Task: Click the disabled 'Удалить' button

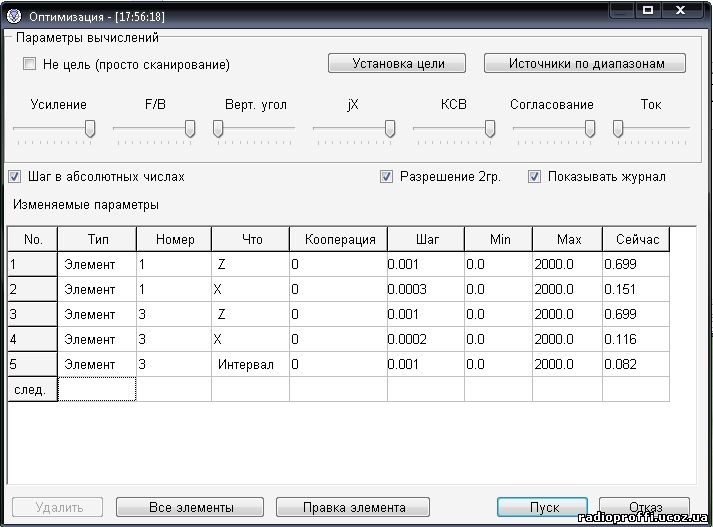Action: [58, 507]
